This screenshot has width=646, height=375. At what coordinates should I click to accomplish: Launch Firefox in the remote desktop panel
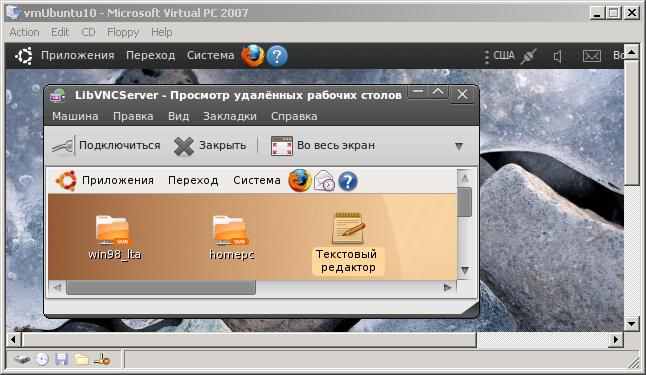pos(300,181)
